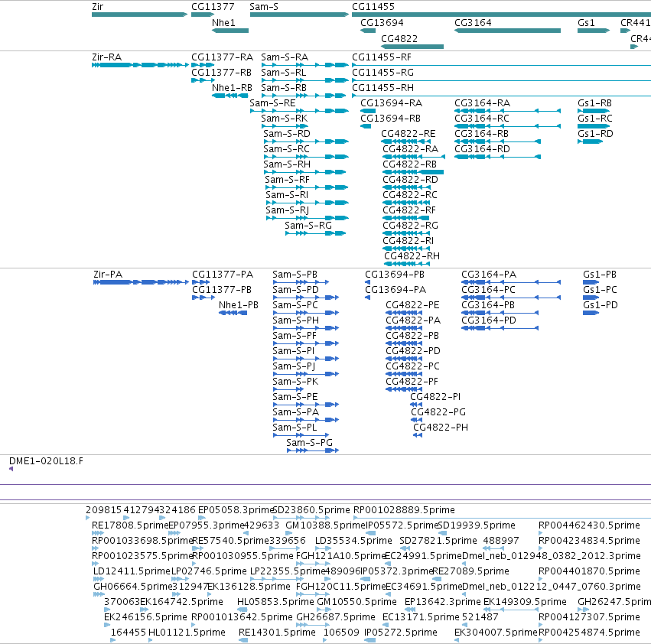Viewport: 651px width, 644px height.
Task: Select the CG11377 gene label
Action: click(x=213, y=7)
